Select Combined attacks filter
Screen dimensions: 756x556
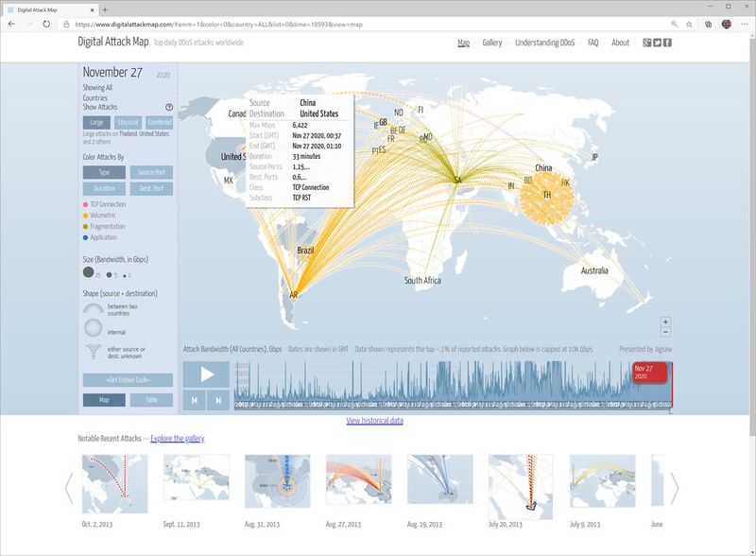[x=160, y=123]
